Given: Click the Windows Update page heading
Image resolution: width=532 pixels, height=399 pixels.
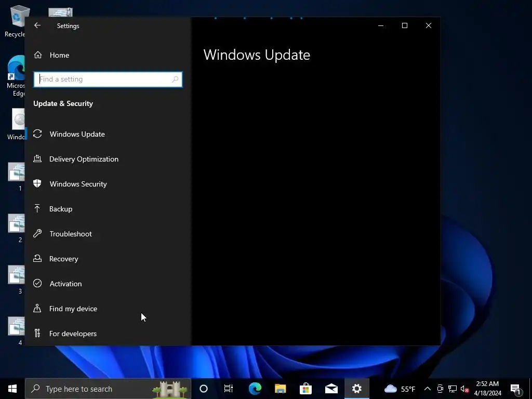Looking at the screenshot, I should pyautogui.click(x=257, y=55).
